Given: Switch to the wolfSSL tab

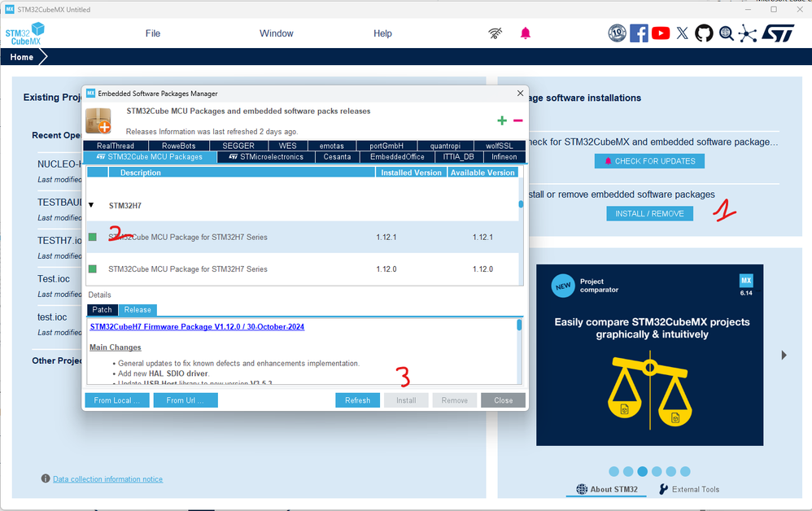Looking at the screenshot, I should tap(500, 146).
